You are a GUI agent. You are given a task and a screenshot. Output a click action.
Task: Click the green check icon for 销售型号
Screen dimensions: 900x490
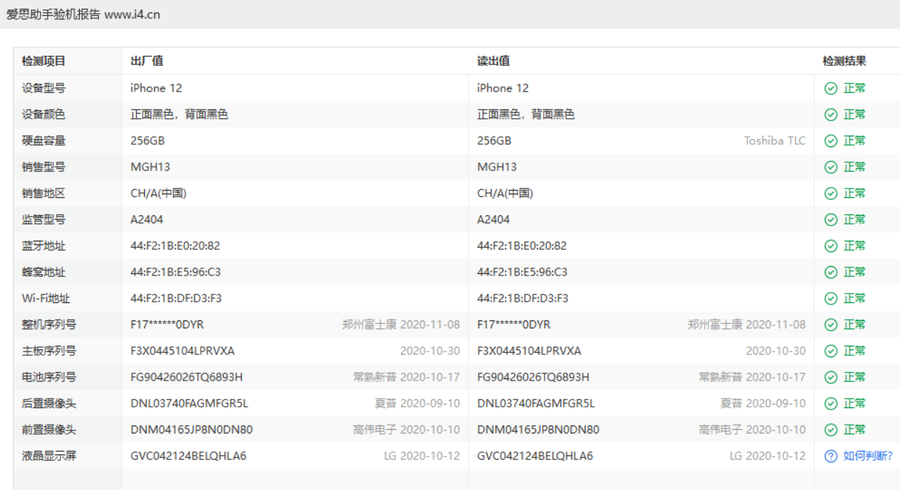point(831,167)
